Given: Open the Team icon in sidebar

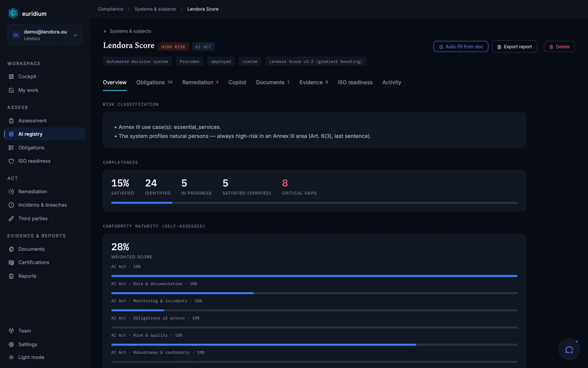Looking at the screenshot, I should pos(11,331).
